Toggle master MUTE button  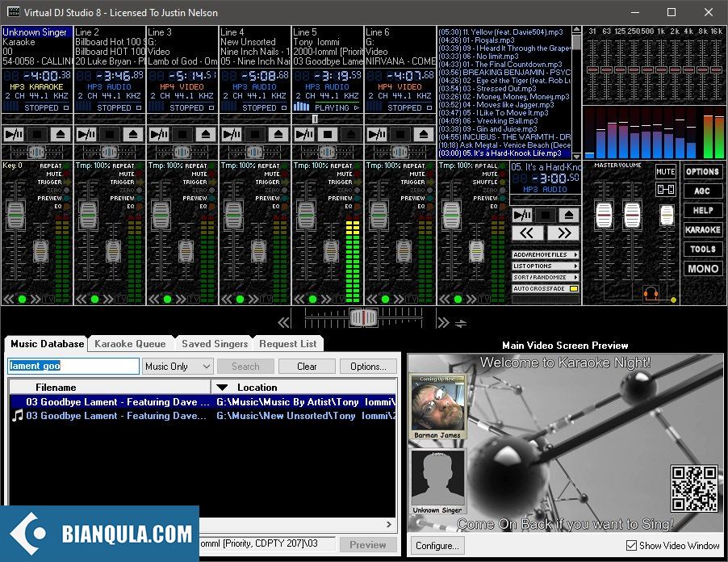[665, 171]
